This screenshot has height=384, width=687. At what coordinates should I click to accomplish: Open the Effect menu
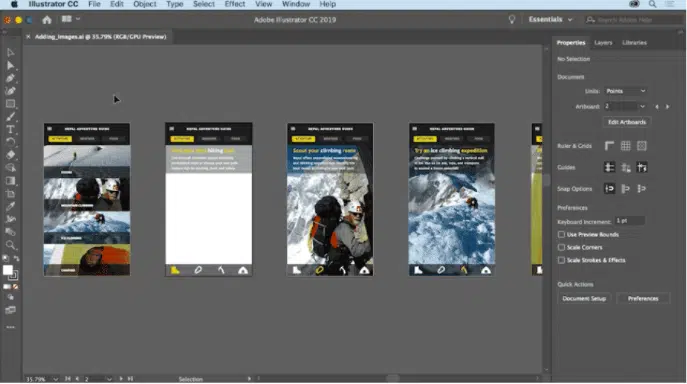(235, 4)
